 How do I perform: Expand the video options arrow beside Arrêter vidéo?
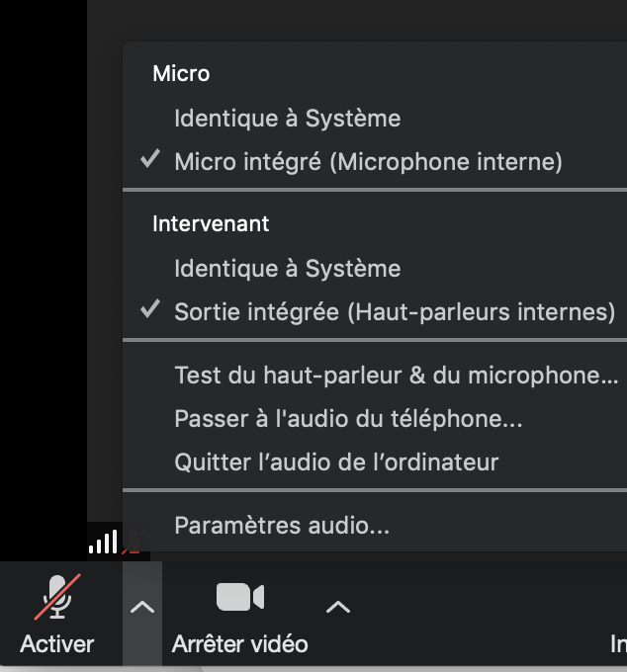click(338, 607)
